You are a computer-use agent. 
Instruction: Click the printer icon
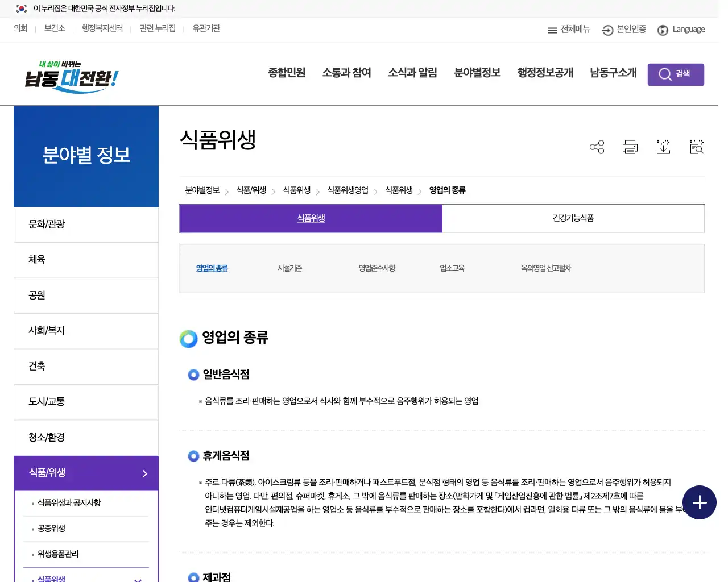630,147
